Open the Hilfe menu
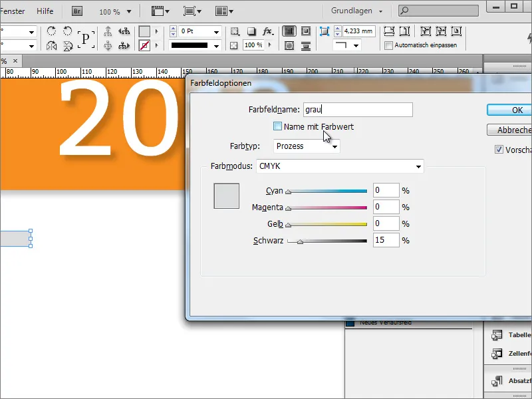 45,11
